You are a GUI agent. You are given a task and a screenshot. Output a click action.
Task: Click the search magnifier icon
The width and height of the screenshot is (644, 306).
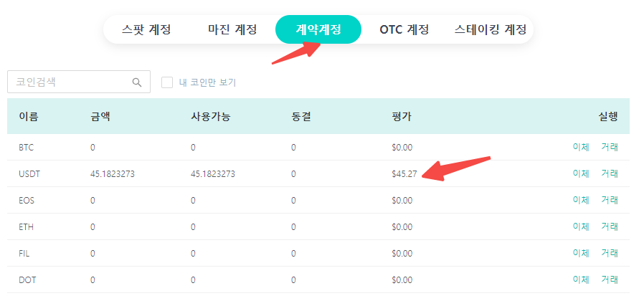[x=137, y=82]
